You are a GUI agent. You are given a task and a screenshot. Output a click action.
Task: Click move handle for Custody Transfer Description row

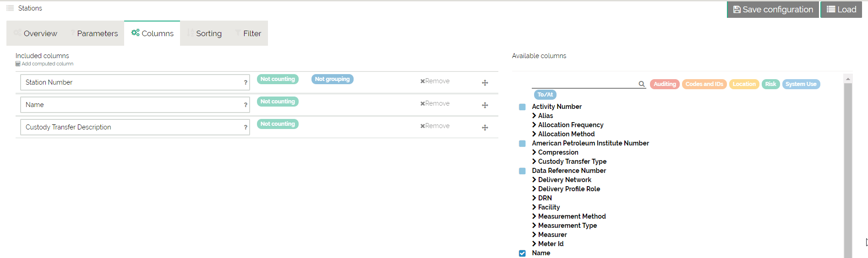point(485,128)
